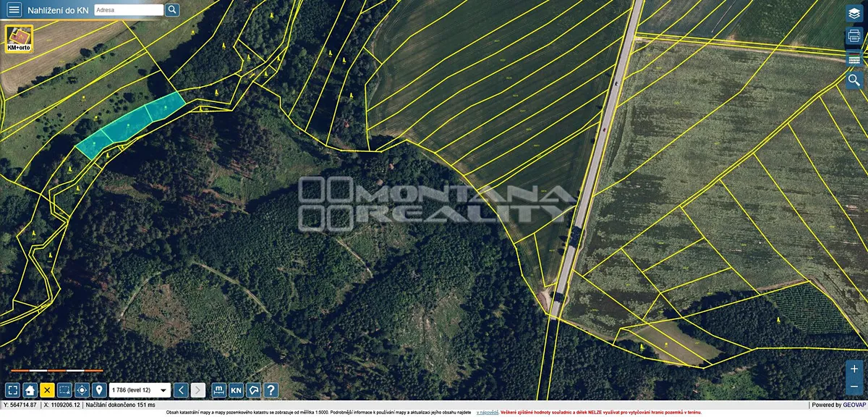Activate the rectangle selection tool
The height and width of the screenshot is (417, 868).
coord(65,390)
